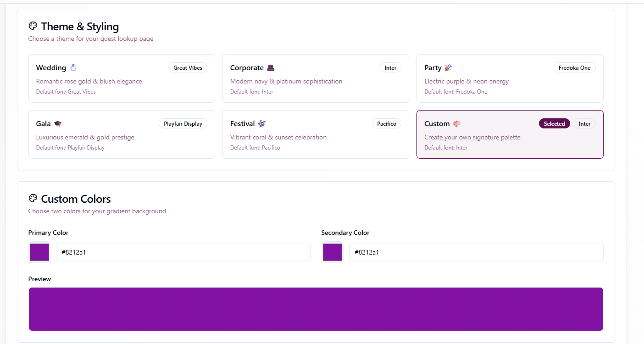Click the Theme & Styling palette icon
Image resolution: width=644 pixels, height=344 pixels.
pos(33,26)
